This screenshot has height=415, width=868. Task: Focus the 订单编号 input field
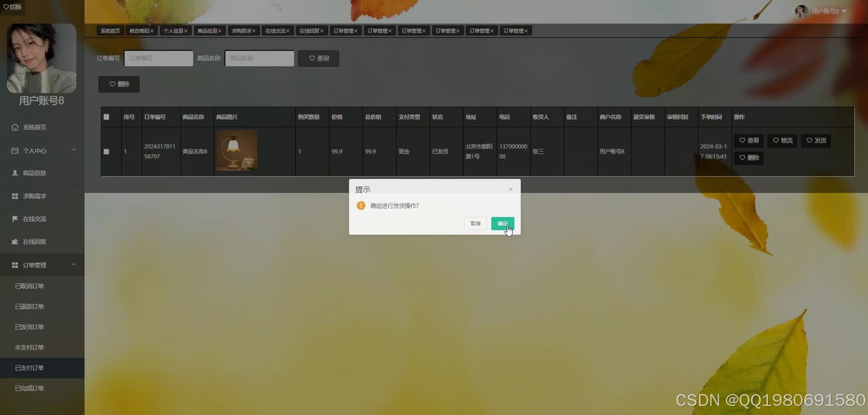tap(159, 59)
